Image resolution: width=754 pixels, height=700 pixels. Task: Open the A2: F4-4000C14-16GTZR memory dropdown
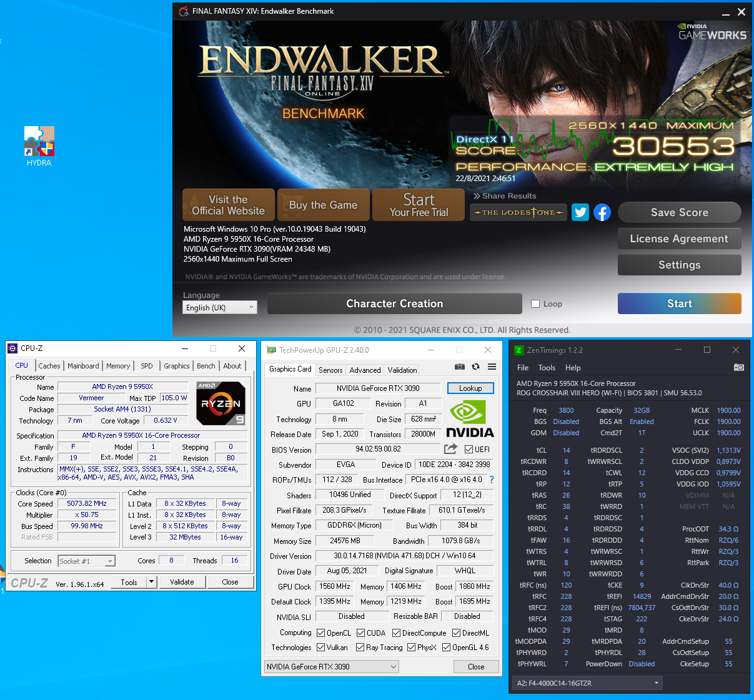tap(587, 683)
